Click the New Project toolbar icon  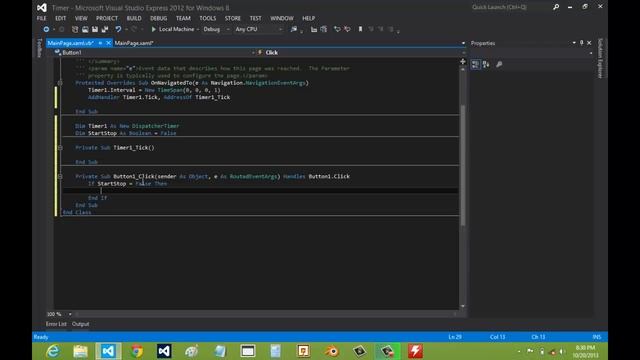(x=75, y=29)
